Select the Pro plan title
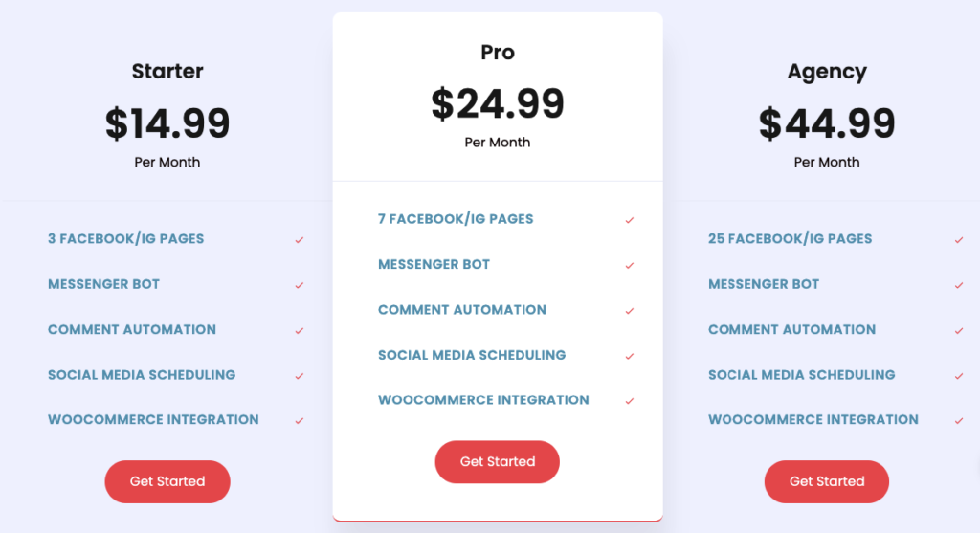This screenshot has height=533, width=980. tap(498, 52)
